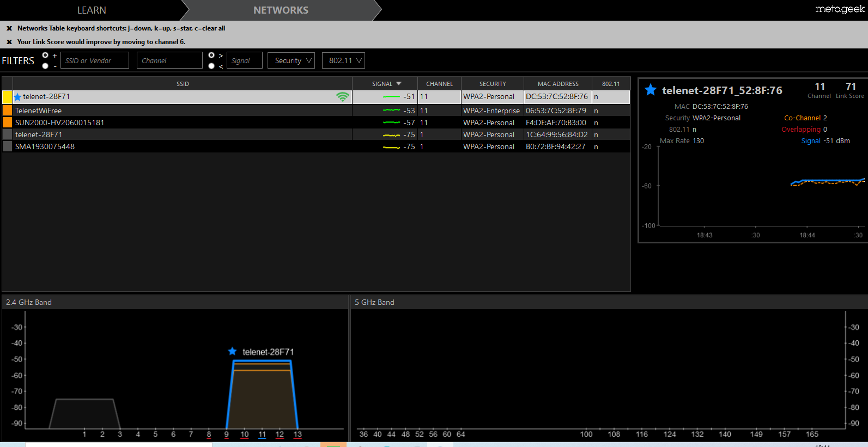The width and height of the screenshot is (868, 447).
Task: Switch to the NETWORKS tab
Action: [x=281, y=10]
